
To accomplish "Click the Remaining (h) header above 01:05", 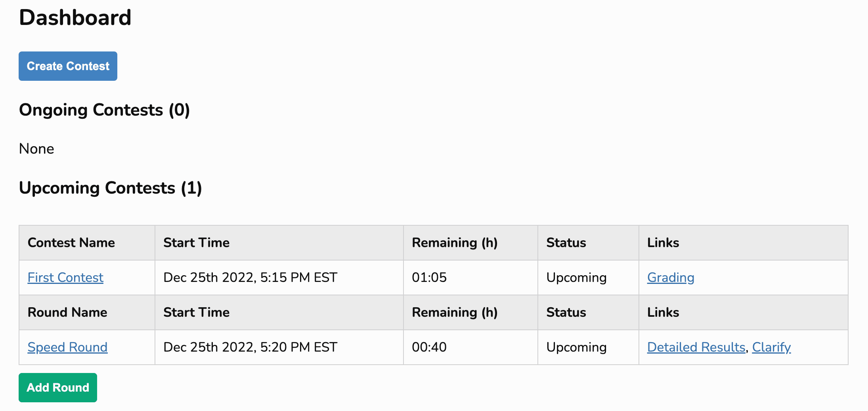I will (455, 243).
